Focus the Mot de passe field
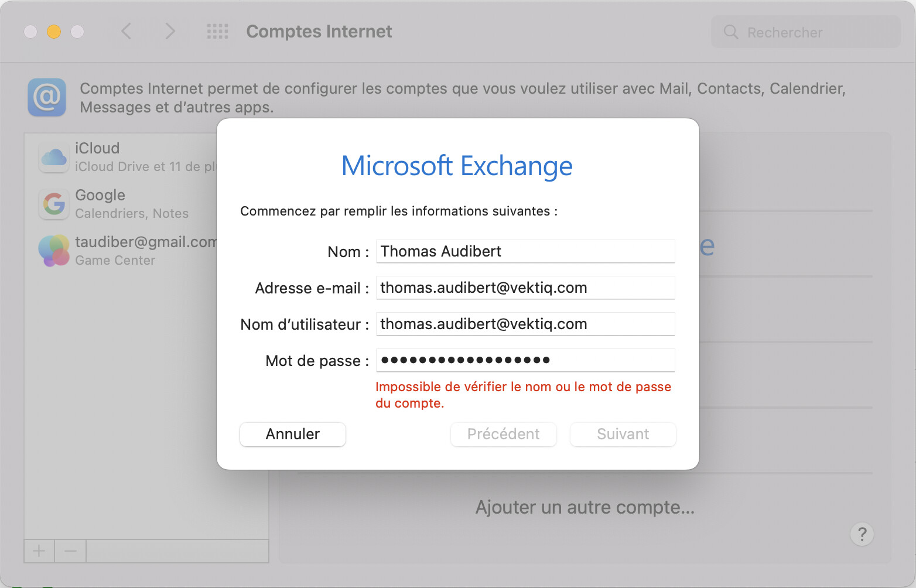 525,360
